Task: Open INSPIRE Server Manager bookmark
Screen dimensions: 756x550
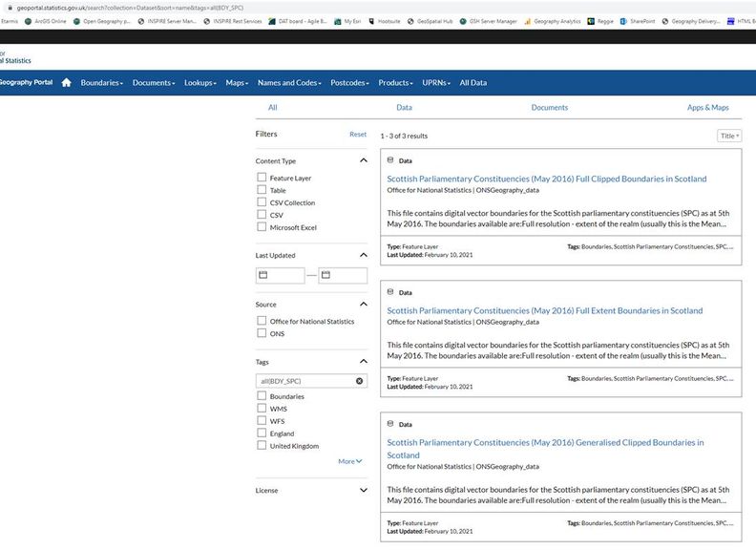Action: (167, 21)
